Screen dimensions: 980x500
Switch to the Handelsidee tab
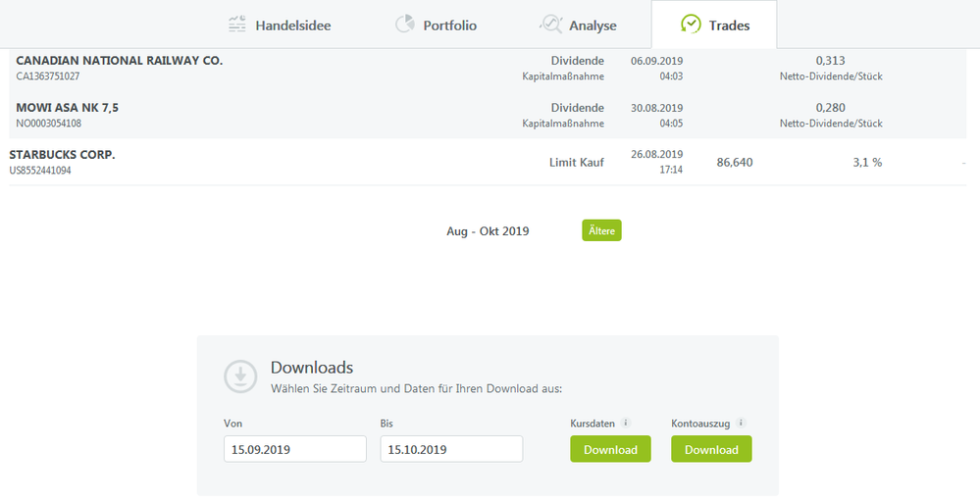click(x=292, y=25)
